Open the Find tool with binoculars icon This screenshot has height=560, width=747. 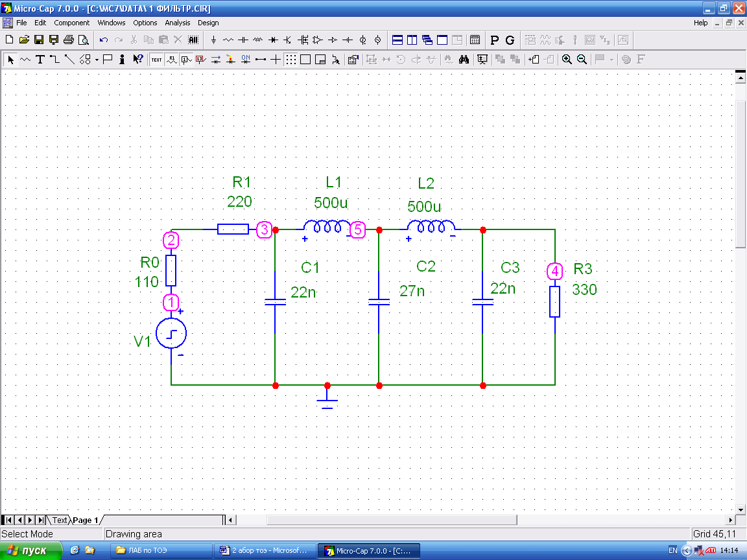[464, 60]
